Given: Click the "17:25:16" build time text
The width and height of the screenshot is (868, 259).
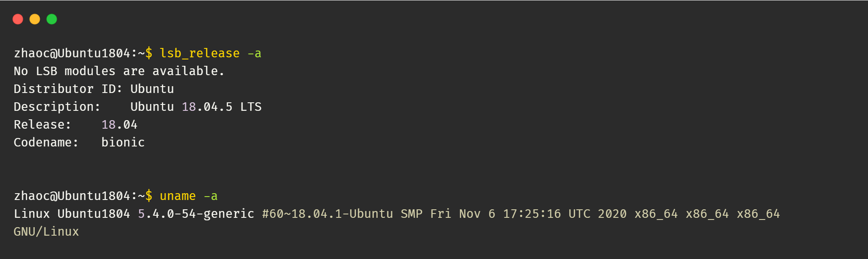Looking at the screenshot, I should (x=531, y=214).
